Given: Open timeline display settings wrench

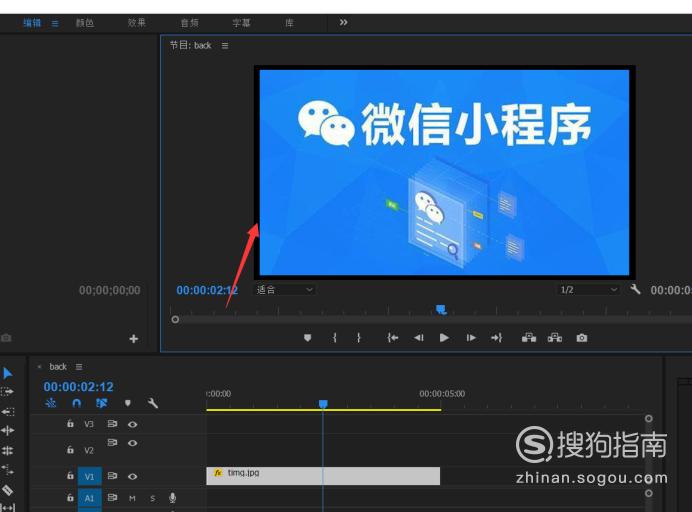Looking at the screenshot, I should point(153,403).
